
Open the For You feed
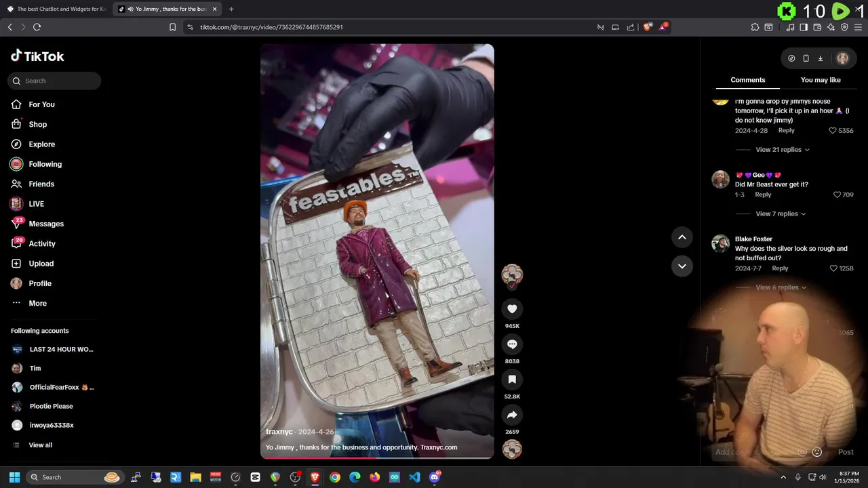41,104
